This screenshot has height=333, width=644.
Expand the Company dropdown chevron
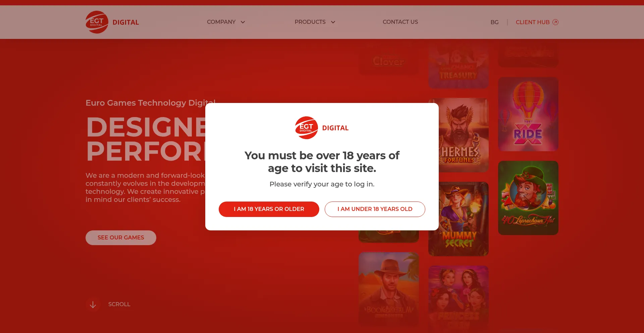click(x=243, y=22)
